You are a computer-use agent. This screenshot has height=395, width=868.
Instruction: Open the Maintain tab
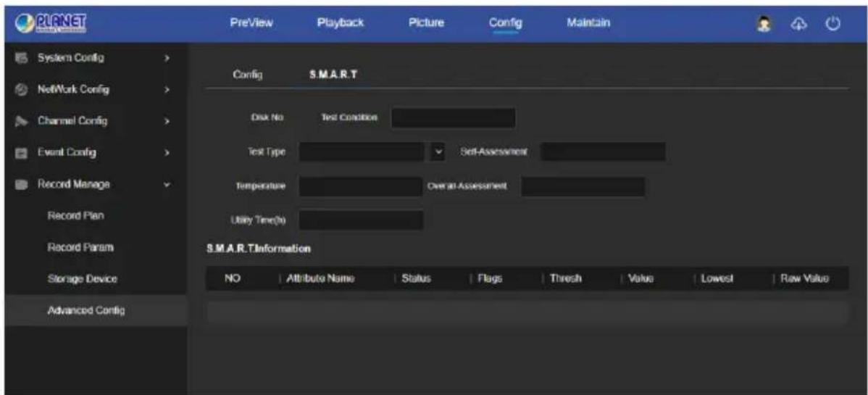pyautogui.click(x=588, y=23)
